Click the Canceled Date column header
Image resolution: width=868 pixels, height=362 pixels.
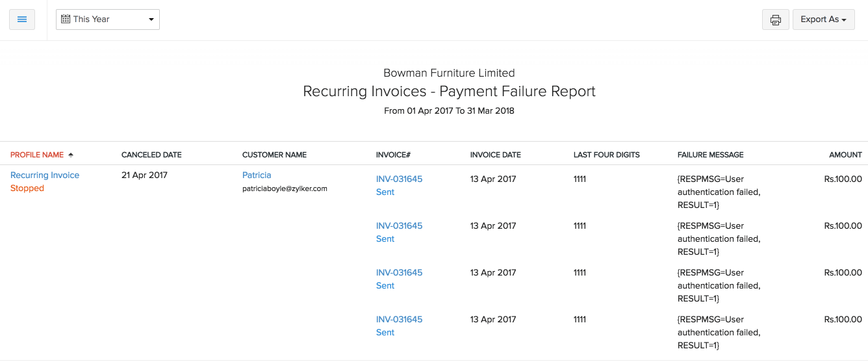tap(151, 155)
